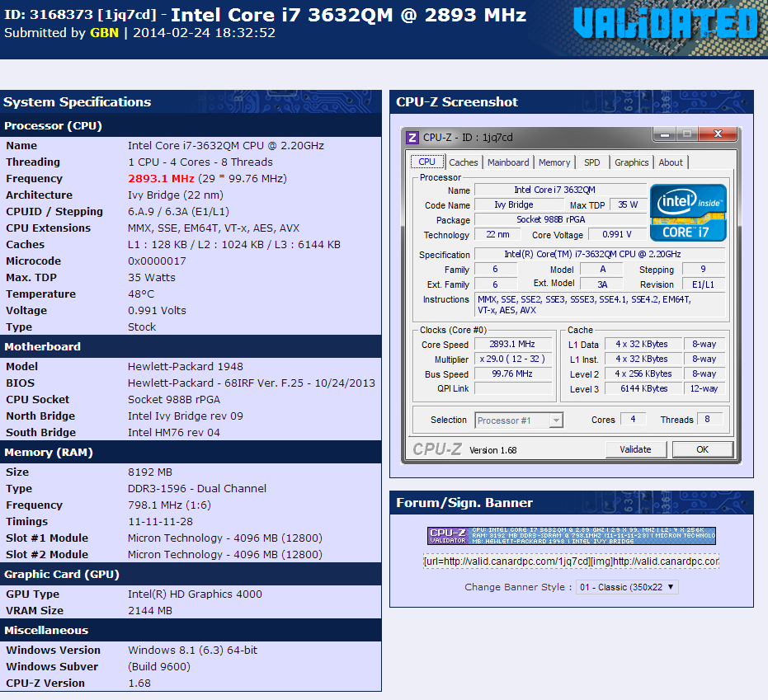
Task: Click the submission date 2014-02-24 18:32:52
Action: coord(205,33)
